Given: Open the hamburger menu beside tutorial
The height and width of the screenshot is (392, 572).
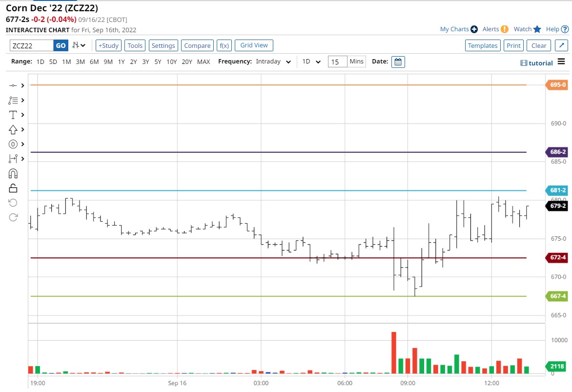Looking at the screenshot, I should tap(561, 62).
